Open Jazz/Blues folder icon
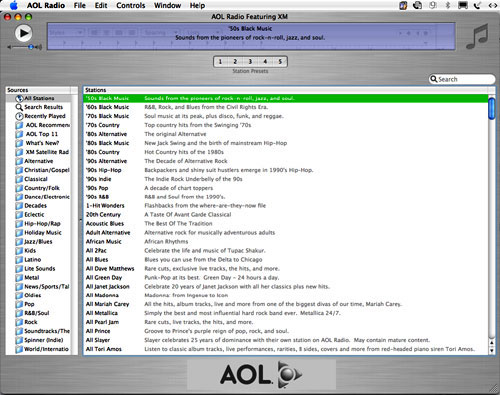500x395 pixels. (19, 242)
